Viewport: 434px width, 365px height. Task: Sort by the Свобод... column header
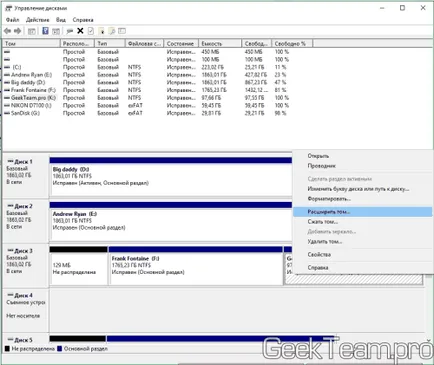coord(257,44)
